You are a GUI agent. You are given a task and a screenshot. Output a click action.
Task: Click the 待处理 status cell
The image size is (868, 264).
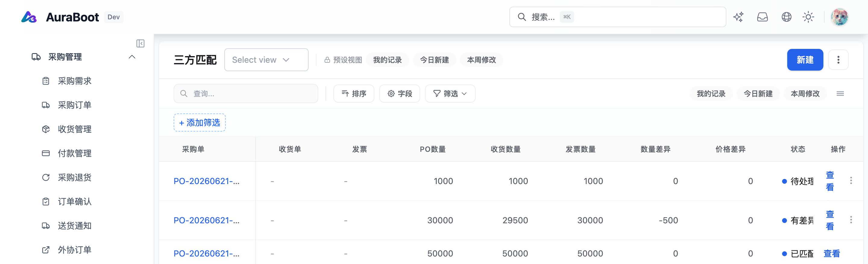pyautogui.click(x=797, y=181)
